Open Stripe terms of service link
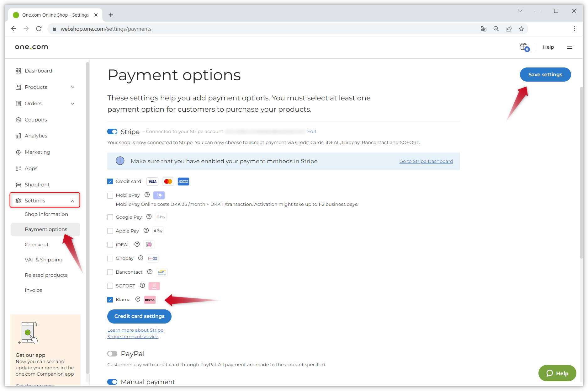Viewport: 588px width, 391px height. (133, 337)
